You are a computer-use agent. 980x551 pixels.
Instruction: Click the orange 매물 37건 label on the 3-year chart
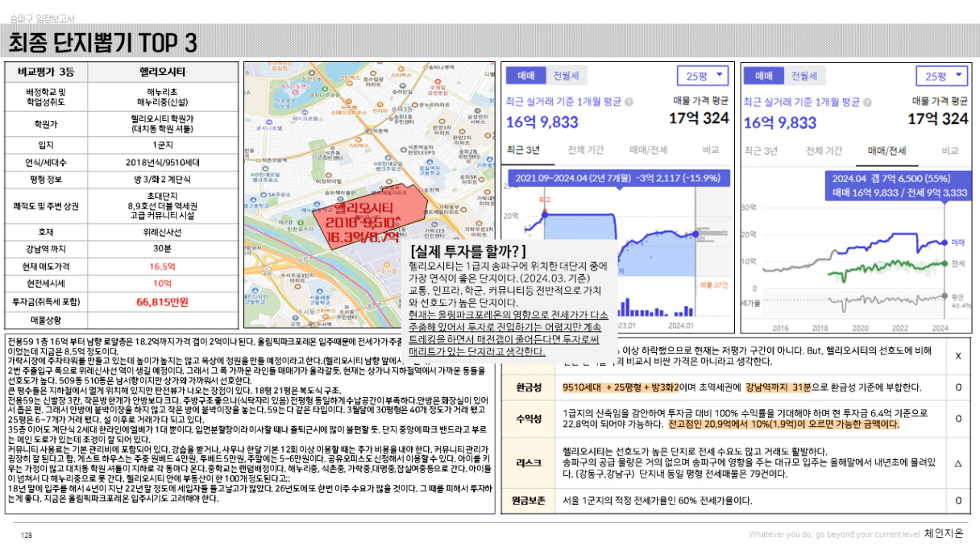point(714,285)
